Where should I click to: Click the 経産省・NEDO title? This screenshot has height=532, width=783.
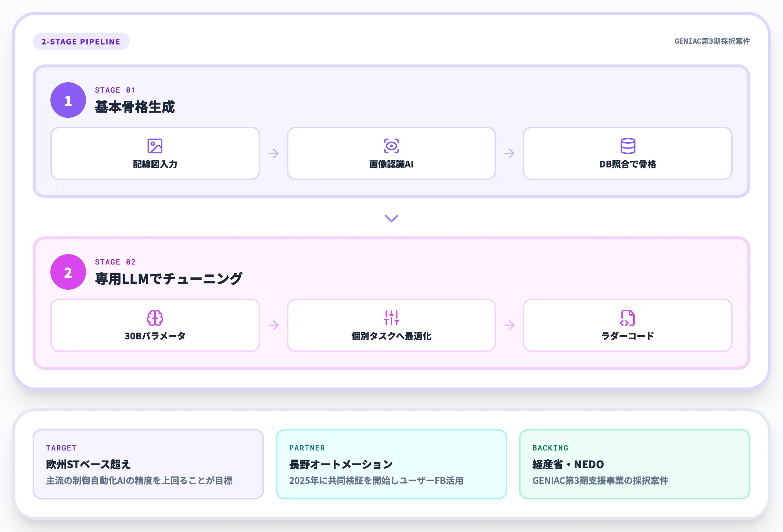tap(568, 464)
